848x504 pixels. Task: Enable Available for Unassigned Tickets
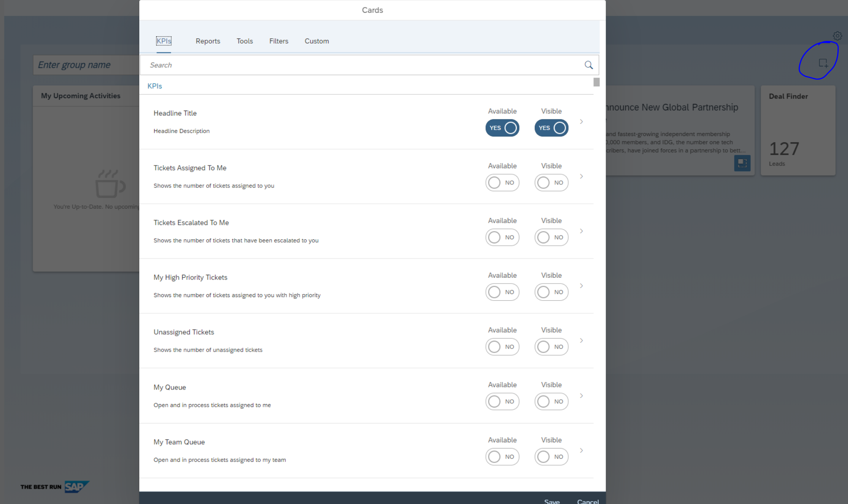502,347
